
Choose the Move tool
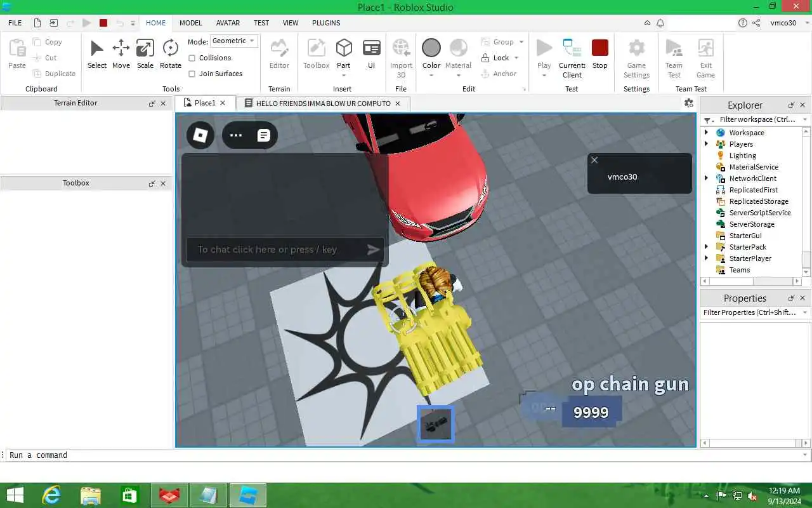click(121, 54)
